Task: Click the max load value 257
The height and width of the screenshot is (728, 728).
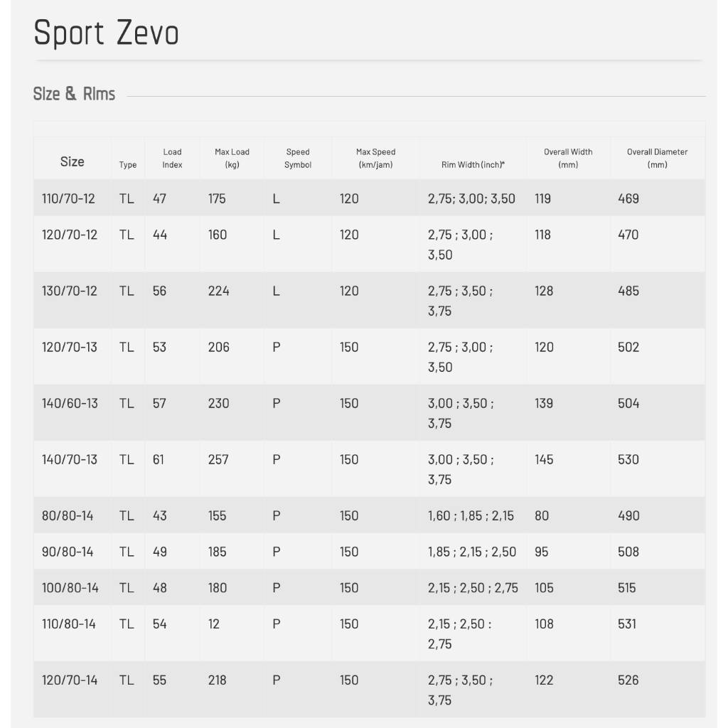Action: point(218,459)
